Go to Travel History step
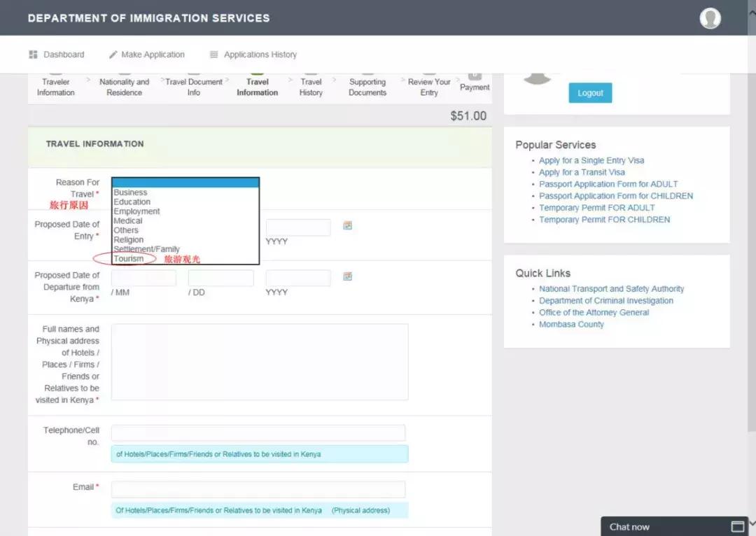 (311, 87)
